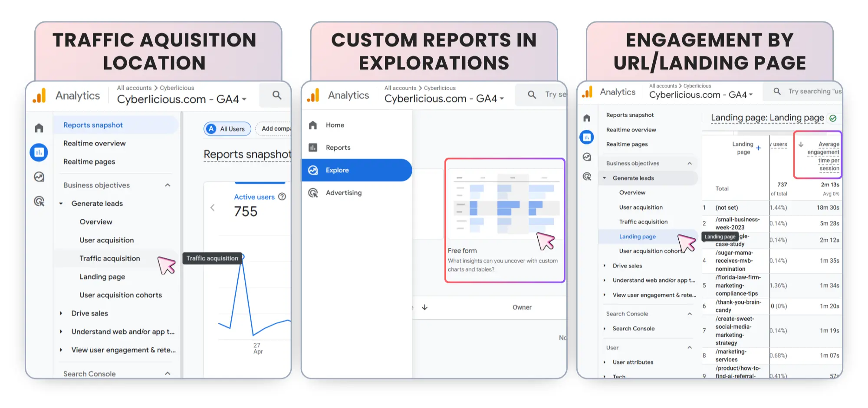Select Landing page in right panel's sidebar

click(637, 237)
